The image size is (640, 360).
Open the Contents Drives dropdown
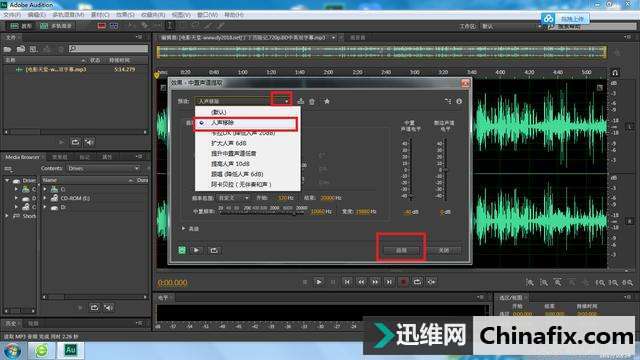[x=103, y=168]
